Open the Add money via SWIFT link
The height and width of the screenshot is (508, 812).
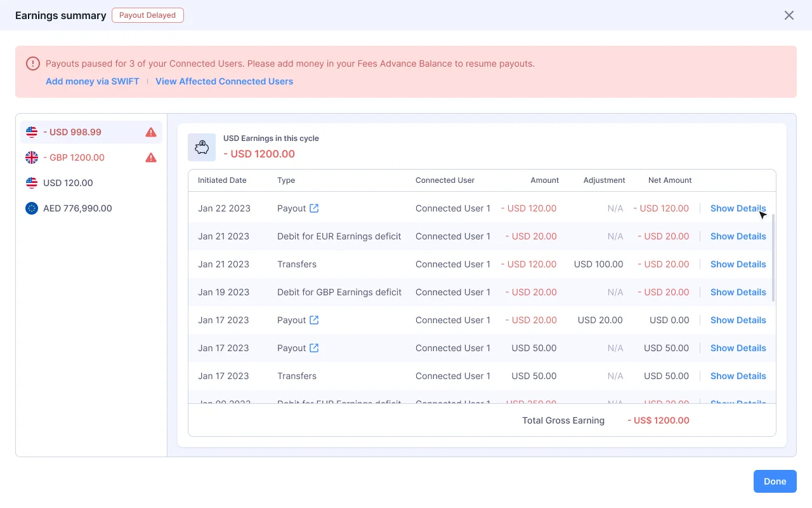coord(92,81)
